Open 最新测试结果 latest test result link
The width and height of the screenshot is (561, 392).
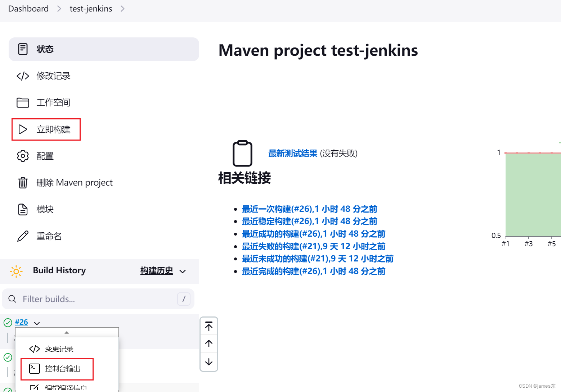tap(293, 153)
